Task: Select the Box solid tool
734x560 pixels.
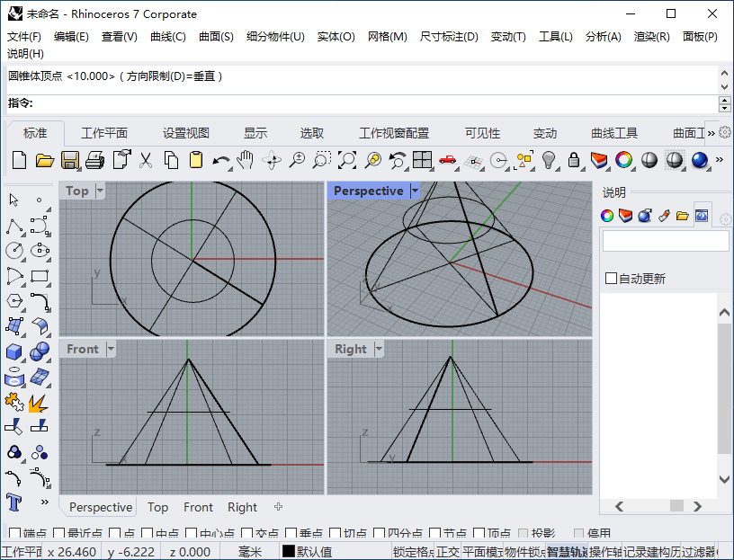Action: coord(14,351)
